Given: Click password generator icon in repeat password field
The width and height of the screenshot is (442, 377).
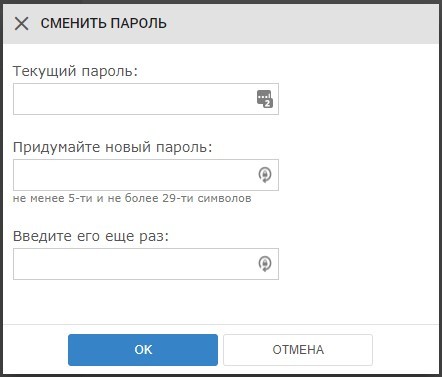Looking at the screenshot, I should [265, 264].
